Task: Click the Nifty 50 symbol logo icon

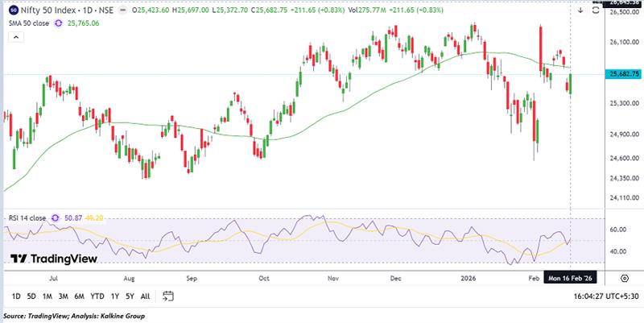Action: pos(14,9)
